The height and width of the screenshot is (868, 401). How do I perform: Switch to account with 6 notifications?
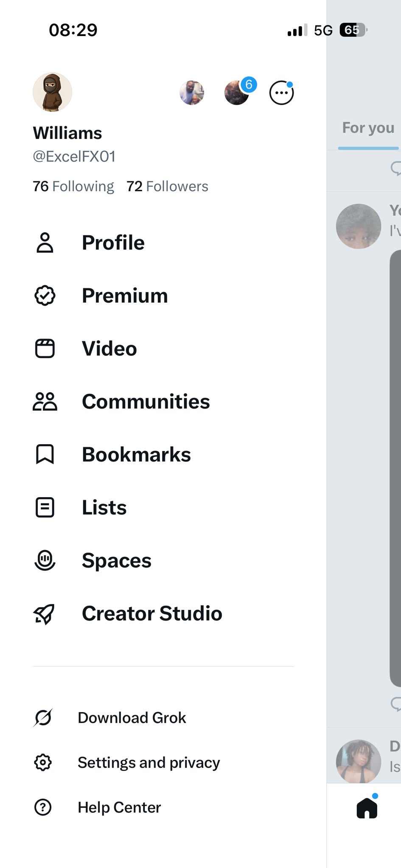click(x=237, y=93)
